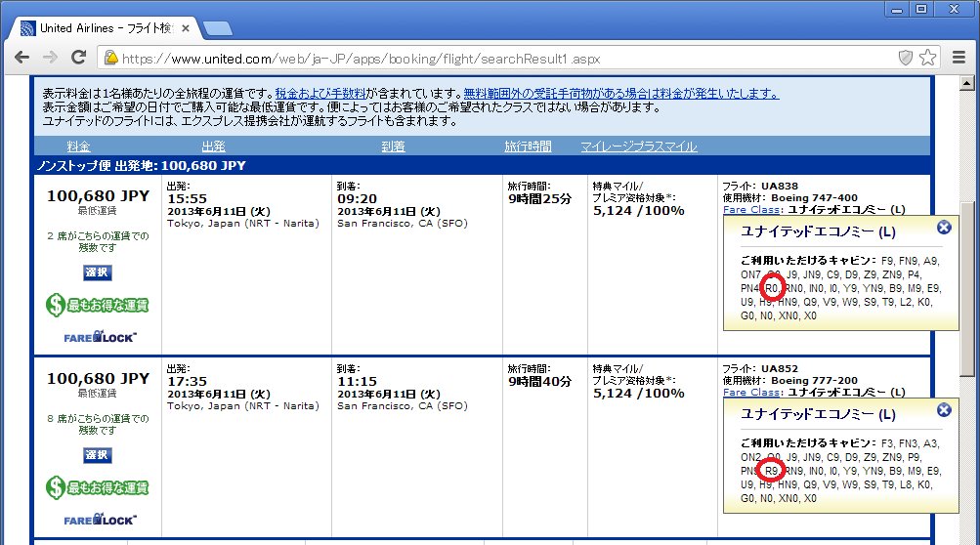Click the Boeing 777-200 aircraft text
980x545 pixels.
[x=814, y=380]
